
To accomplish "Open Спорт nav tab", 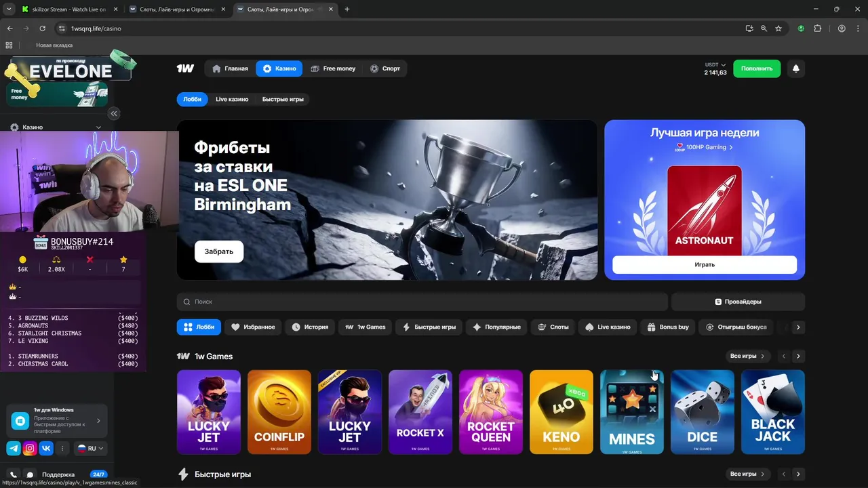I will pos(385,68).
